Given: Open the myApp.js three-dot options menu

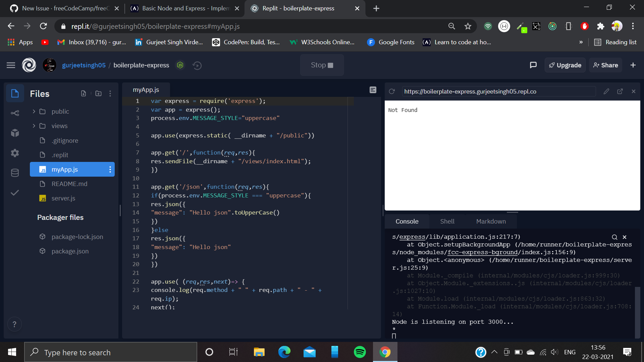Looking at the screenshot, I should click(x=110, y=170).
